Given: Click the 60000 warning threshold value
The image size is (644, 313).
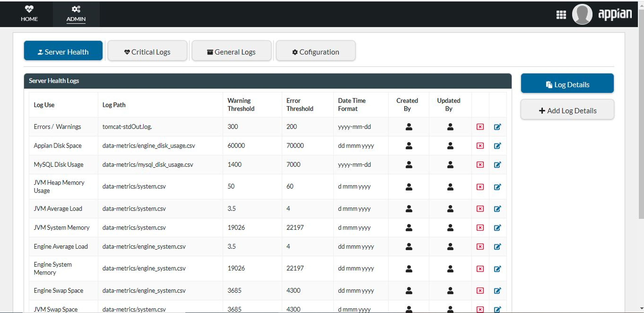Looking at the screenshot, I should tap(236, 146).
